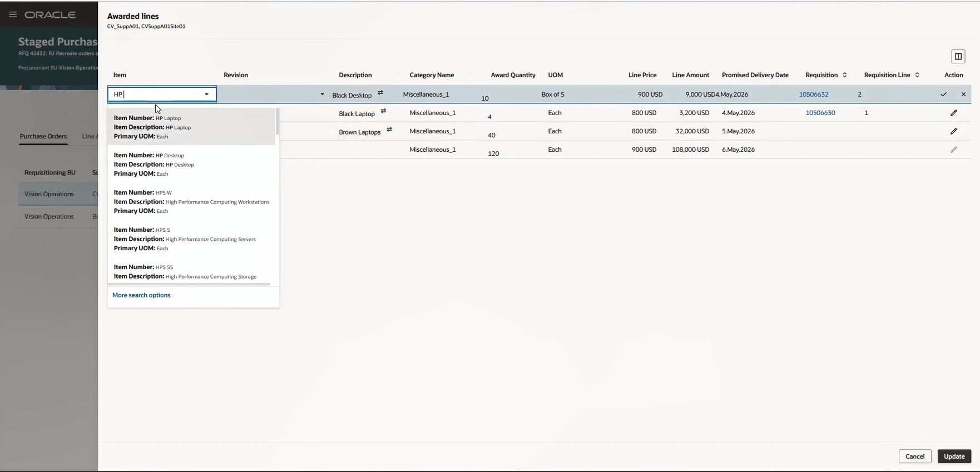
Task: Click the Requisitioning BU header in background
Action: [50, 172]
